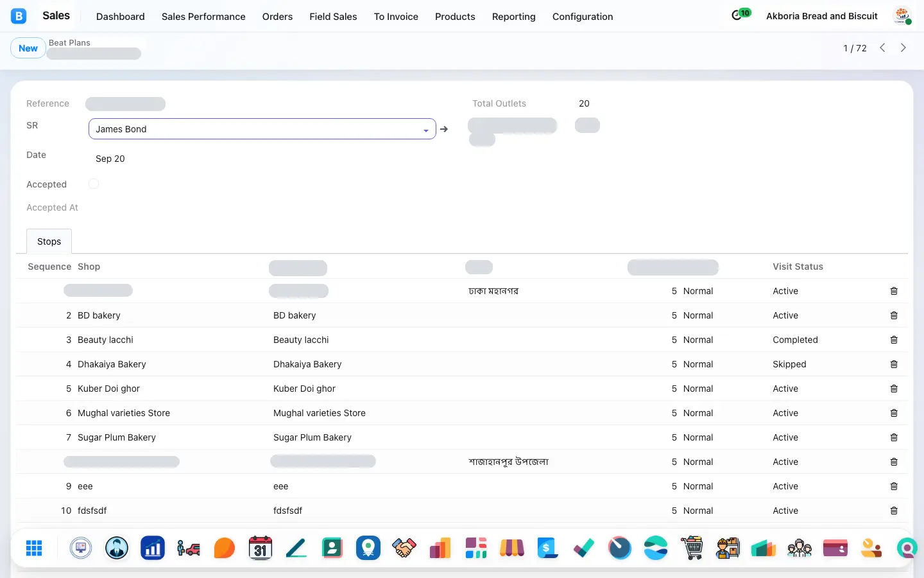924x578 pixels.
Task: Go to the previous beat plan record
Action: tap(882, 48)
